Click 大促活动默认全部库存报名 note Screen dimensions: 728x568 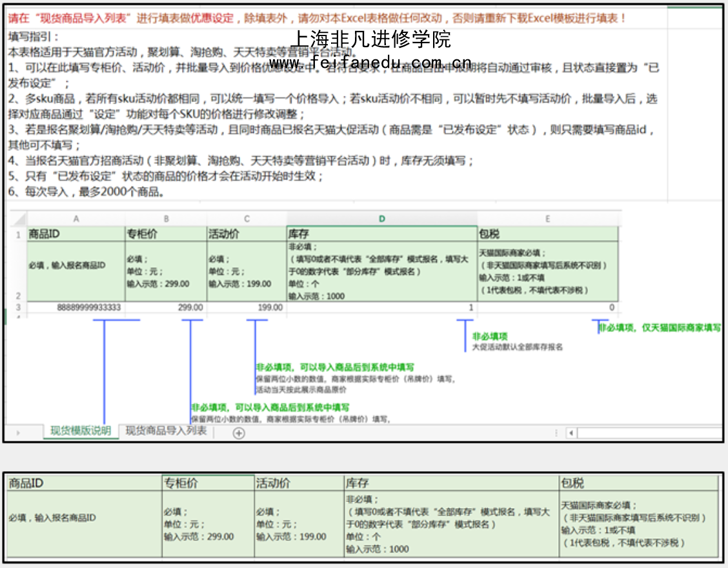pos(517,347)
